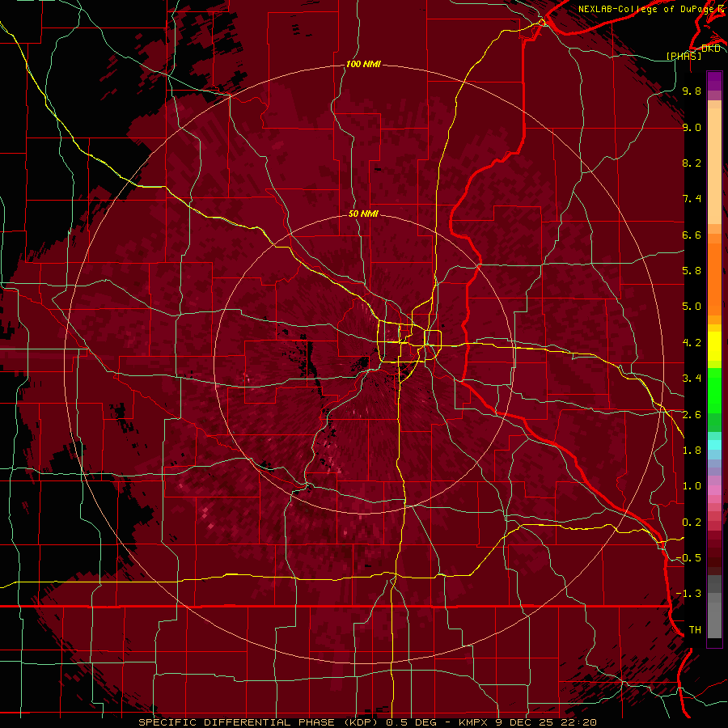This screenshot has width=728, height=728.
Task: Click the 2.6 scale label
Action: pyautogui.click(x=692, y=415)
